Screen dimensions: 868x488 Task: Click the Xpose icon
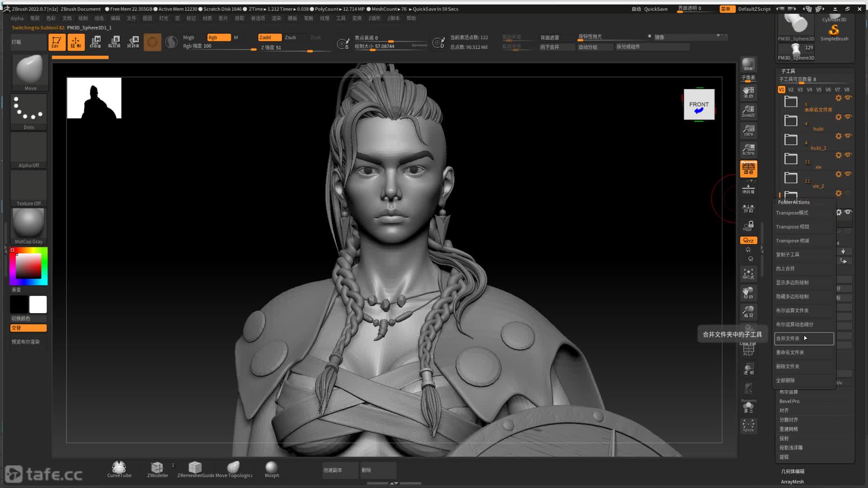point(748,425)
